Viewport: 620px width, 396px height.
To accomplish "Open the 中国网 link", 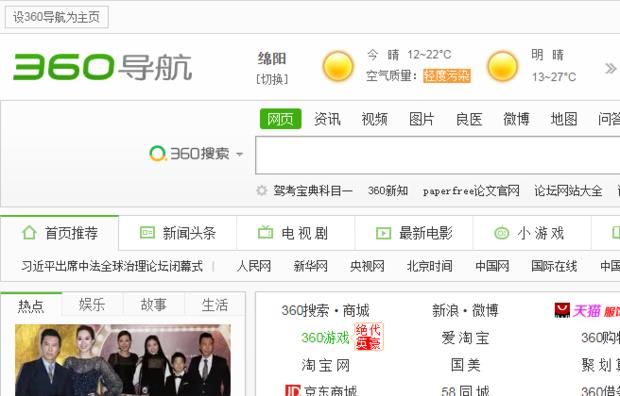I will point(492,266).
